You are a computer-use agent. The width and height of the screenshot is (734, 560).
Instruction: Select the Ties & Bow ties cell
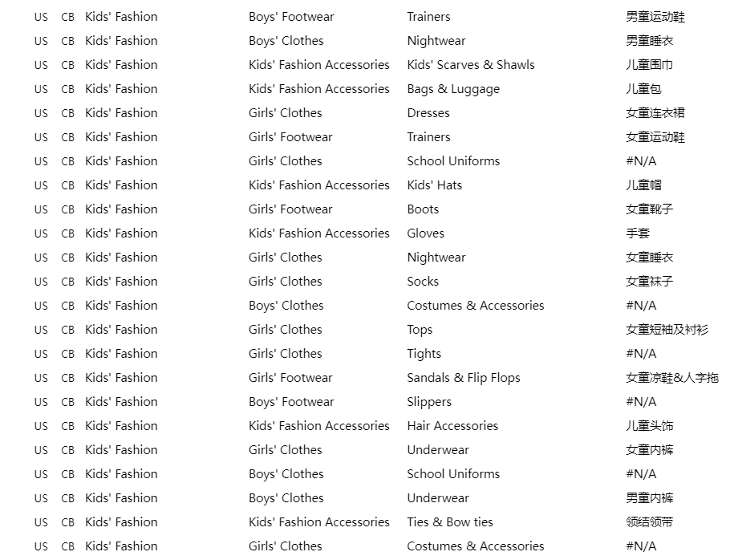(x=449, y=522)
